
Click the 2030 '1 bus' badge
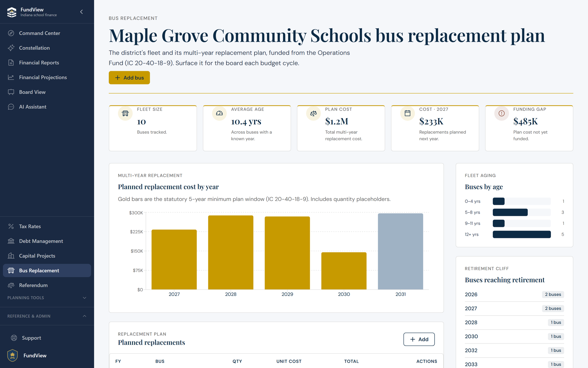556,336
